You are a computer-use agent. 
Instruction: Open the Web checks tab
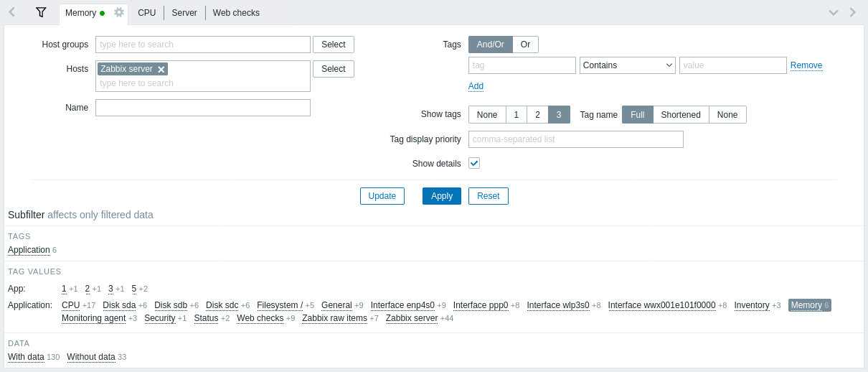pyautogui.click(x=236, y=13)
